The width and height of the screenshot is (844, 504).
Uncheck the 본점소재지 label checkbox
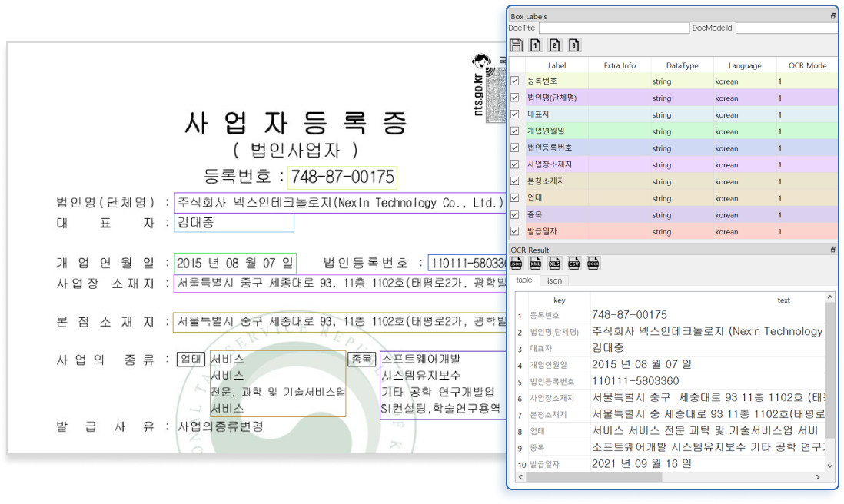(x=515, y=181)
